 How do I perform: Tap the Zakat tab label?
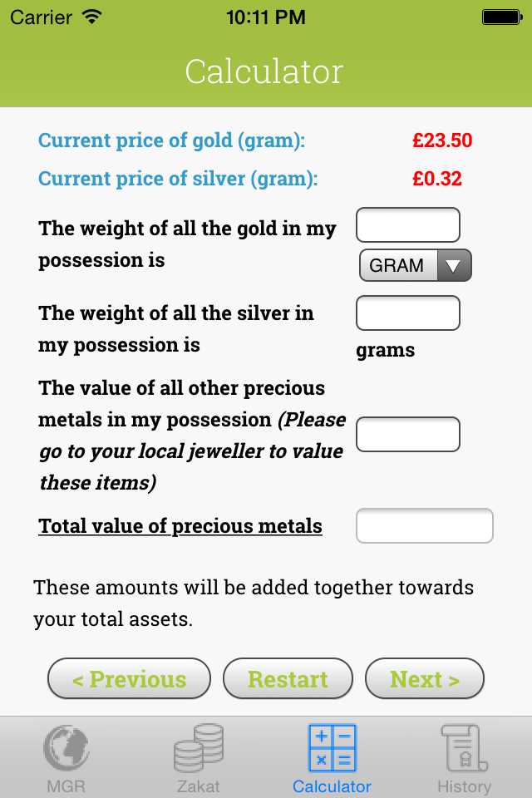(x=199, y=786)
